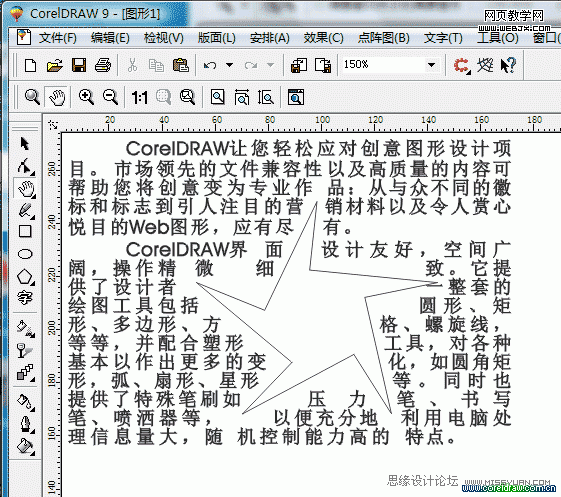The width and height of the screenshot is (561, 497).
Task: Click the Zoom In plus magnifier
Action: 86,97
